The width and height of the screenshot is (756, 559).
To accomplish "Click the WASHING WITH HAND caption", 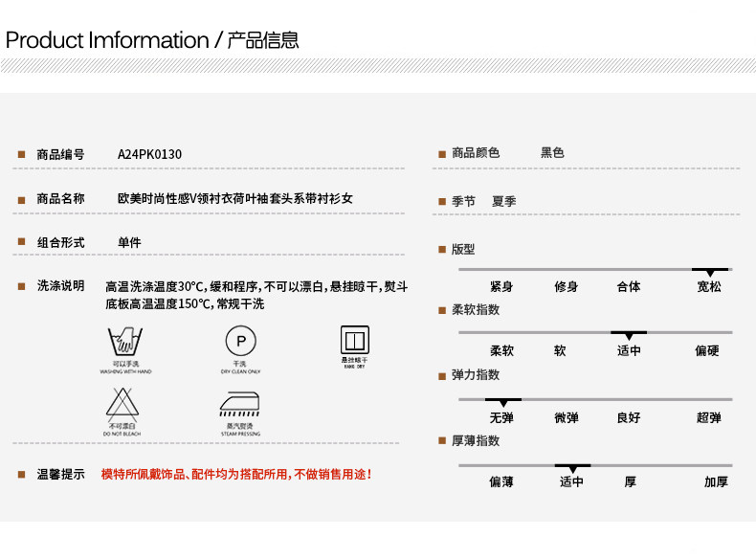I will [125, 371].
